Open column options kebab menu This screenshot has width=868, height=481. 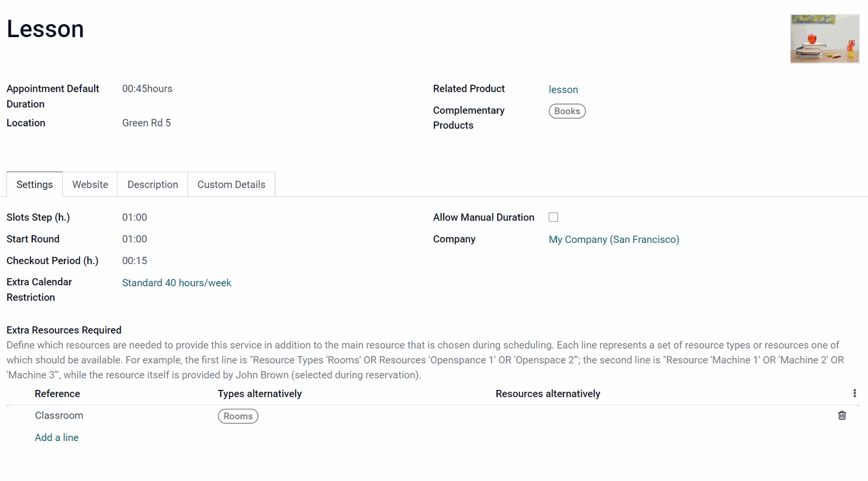coord(854,393)
